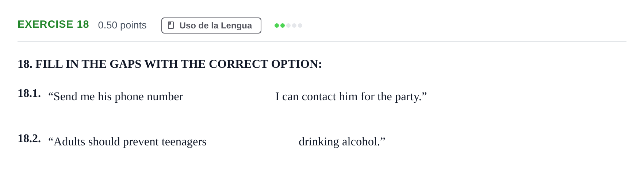Screen dimensions: 644x180
Task: Click the "Adults should prevent teenagers" text
Action: [127, 142]
